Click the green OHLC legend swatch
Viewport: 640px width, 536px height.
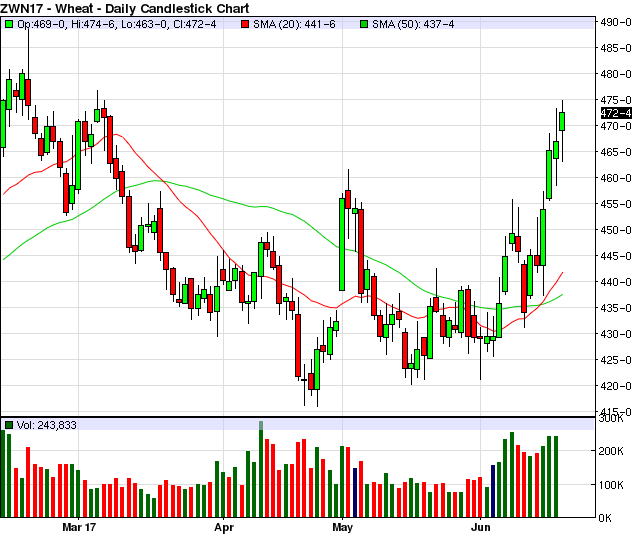pos(9,24)
